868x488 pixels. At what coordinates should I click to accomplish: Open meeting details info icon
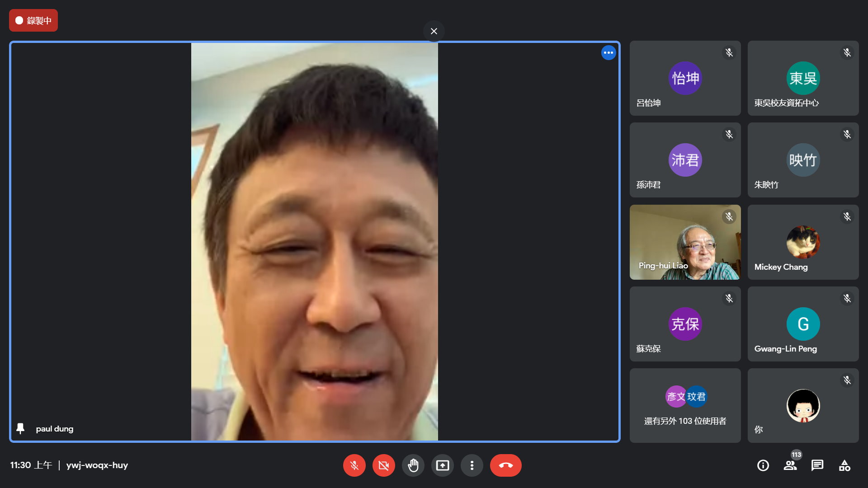pyautogui.click(x=763, y=465)
